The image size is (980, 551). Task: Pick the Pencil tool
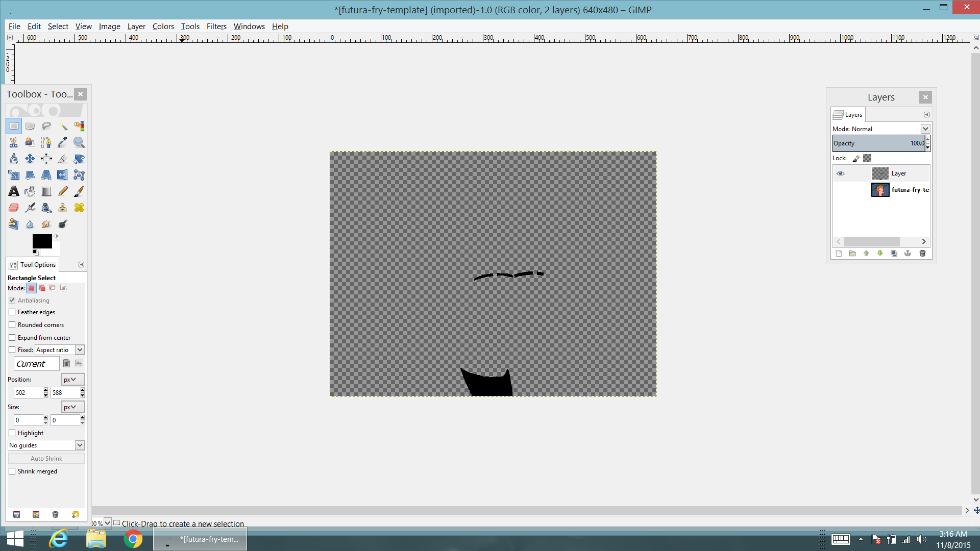pos(63,191)
